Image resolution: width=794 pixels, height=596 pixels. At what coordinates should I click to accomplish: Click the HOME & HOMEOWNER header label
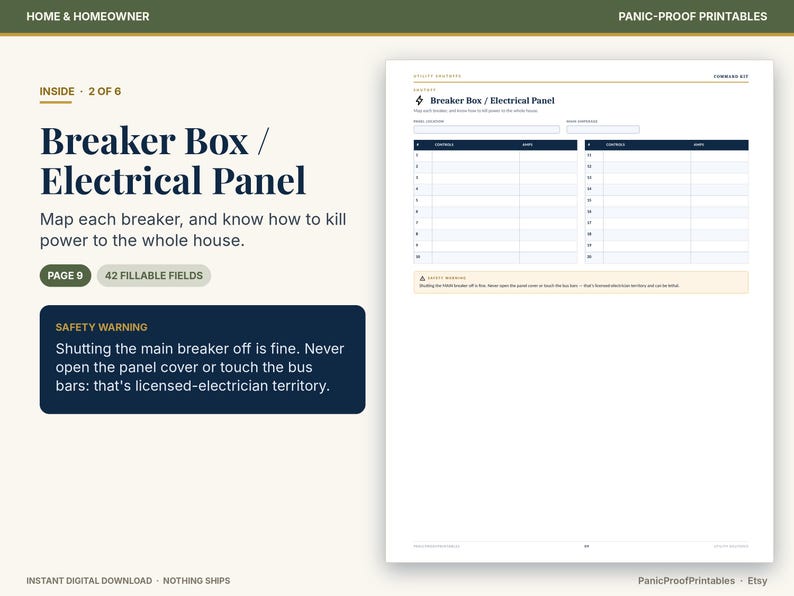coord(88,16)
